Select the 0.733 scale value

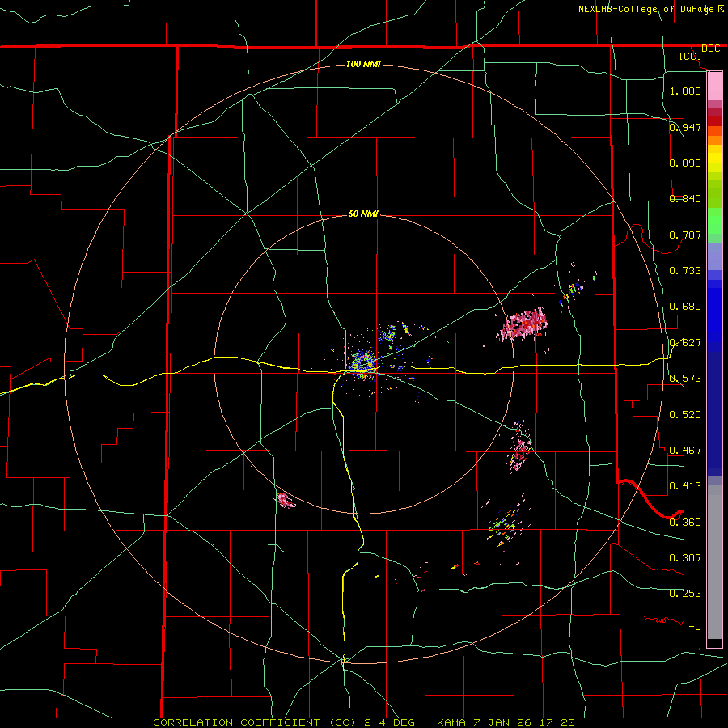pos(685,271)
